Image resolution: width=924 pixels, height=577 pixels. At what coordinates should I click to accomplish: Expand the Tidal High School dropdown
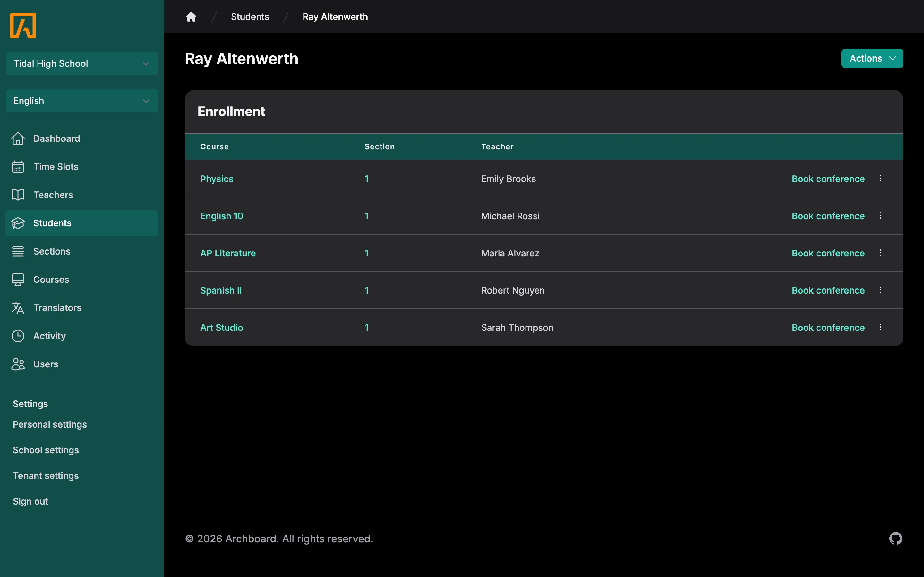click(x=82, y=63)
